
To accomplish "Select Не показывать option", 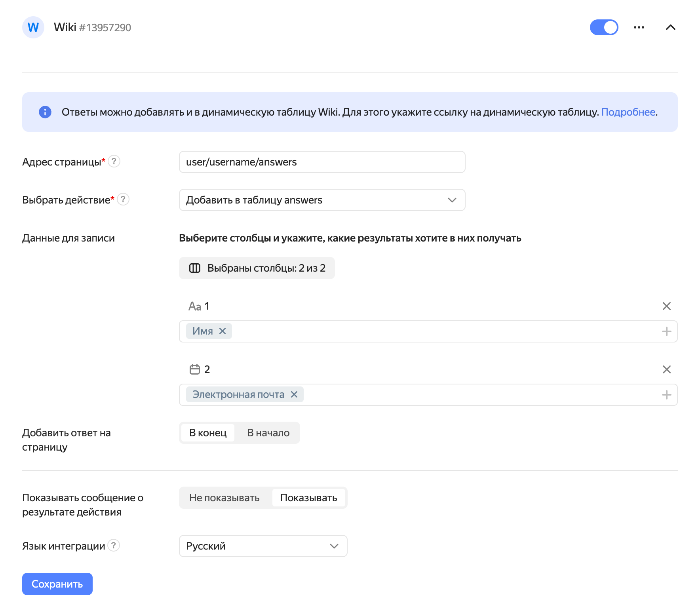I will 224,498.
